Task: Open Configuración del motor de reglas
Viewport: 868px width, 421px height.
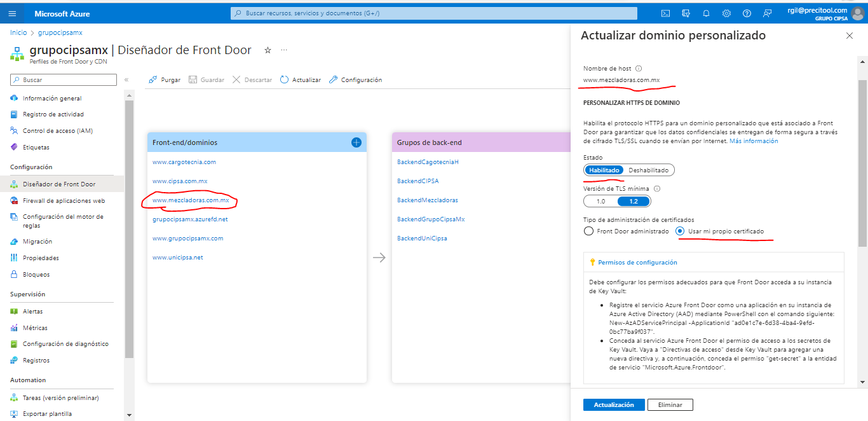Action: [63, 221]
